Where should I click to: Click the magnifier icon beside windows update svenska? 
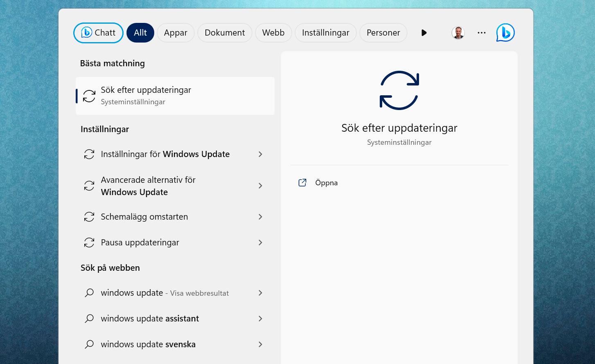[89, 344]
